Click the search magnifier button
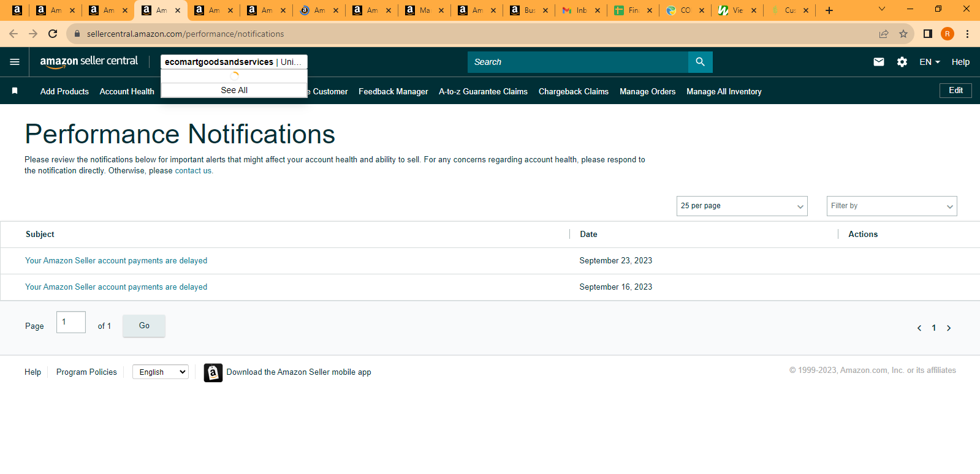Viewport: 980px width, 474px height. [x=700, y=62]
